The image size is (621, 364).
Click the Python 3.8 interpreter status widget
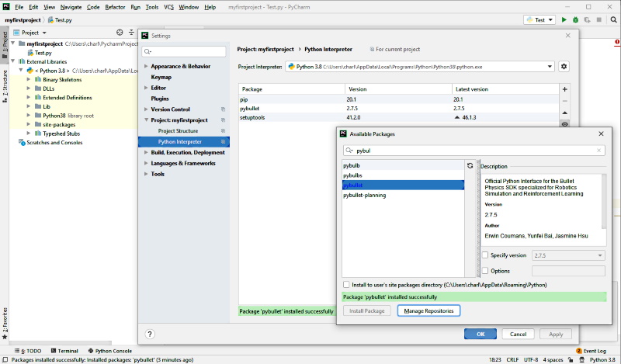point(602,359)
